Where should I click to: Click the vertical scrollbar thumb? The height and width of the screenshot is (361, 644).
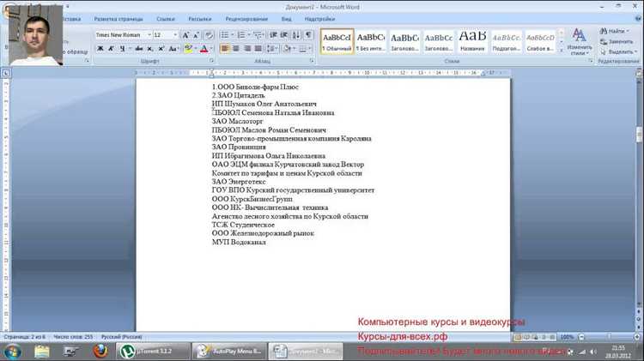pyautogui.click(x=639, y=135)
